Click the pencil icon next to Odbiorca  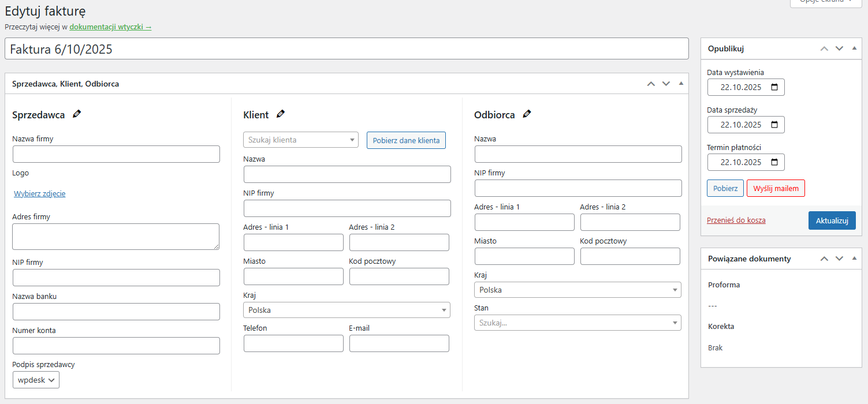click(x=527, y=114)
